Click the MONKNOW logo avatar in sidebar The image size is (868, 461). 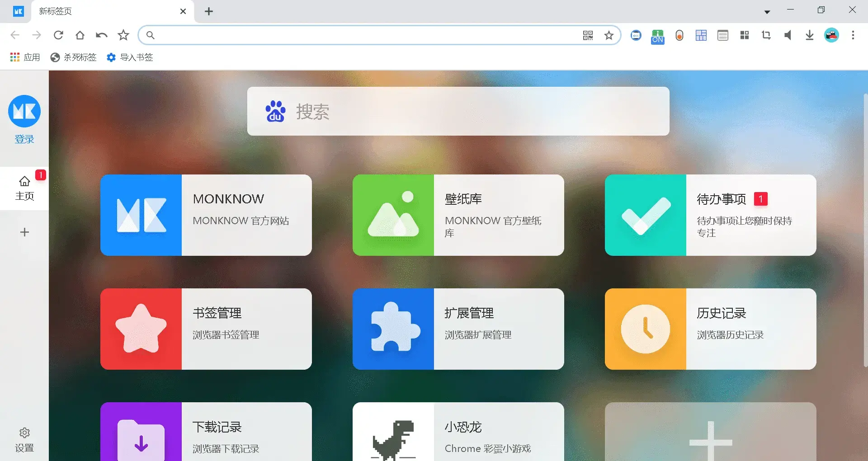coord(24,111)
